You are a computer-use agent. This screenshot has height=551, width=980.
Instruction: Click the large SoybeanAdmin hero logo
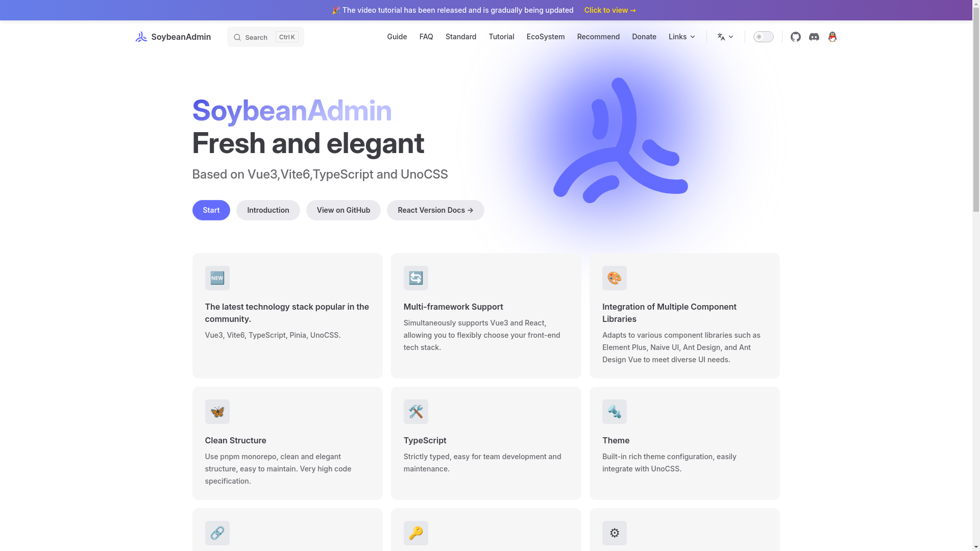pos(620,140)
